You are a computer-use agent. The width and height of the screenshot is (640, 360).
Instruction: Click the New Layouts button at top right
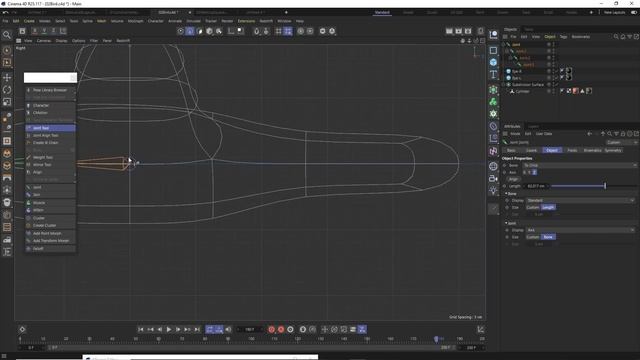pos(614,13)
